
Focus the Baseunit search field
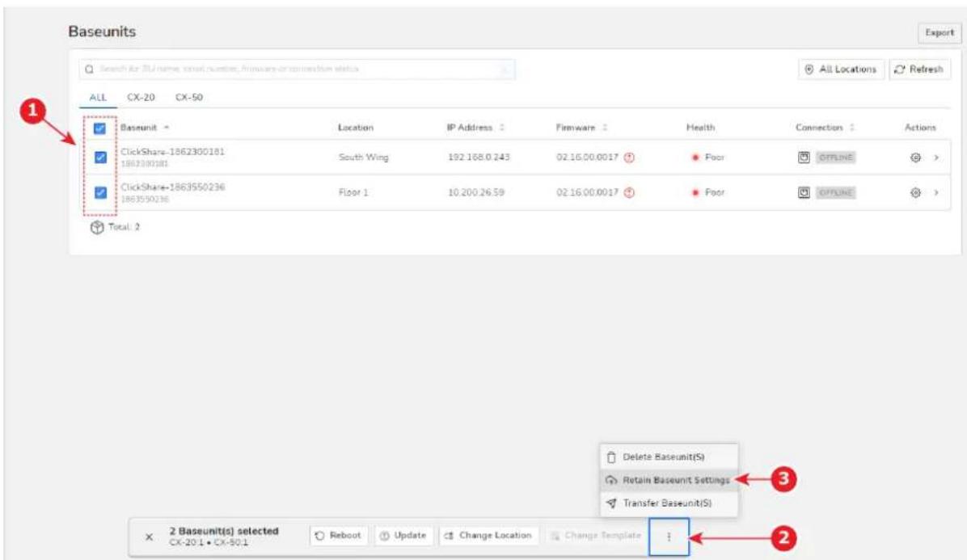(297, 69)
